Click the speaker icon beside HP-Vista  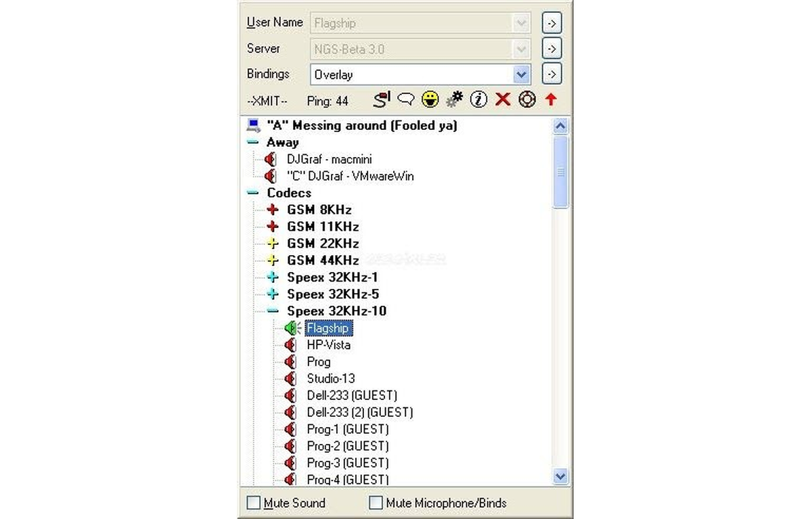[x=290, y=344]
